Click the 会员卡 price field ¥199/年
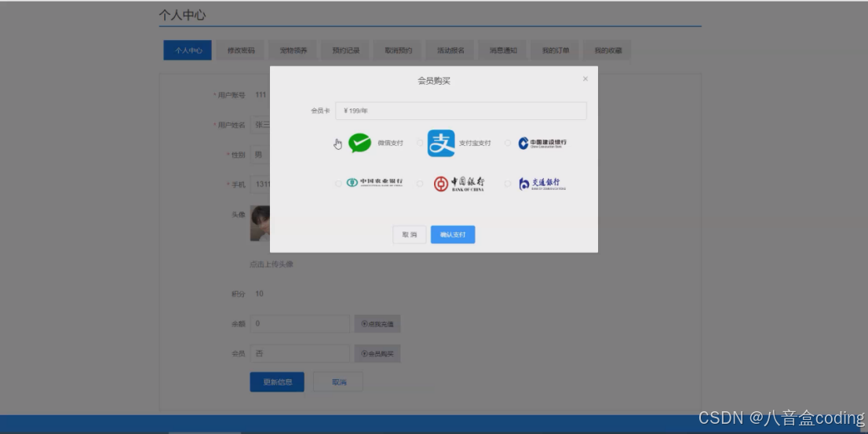The height and width of the screenshot is (434, 868). (461, 111)
